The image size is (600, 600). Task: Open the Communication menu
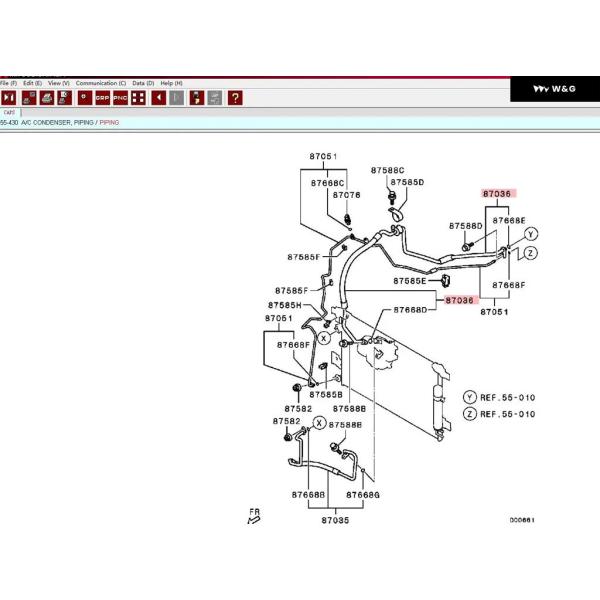pyautogui.click(x=101, y=83)
